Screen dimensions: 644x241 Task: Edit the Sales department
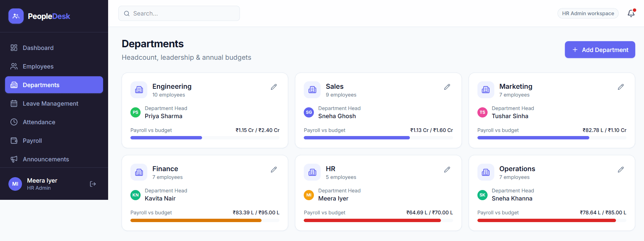coord(447,87)
